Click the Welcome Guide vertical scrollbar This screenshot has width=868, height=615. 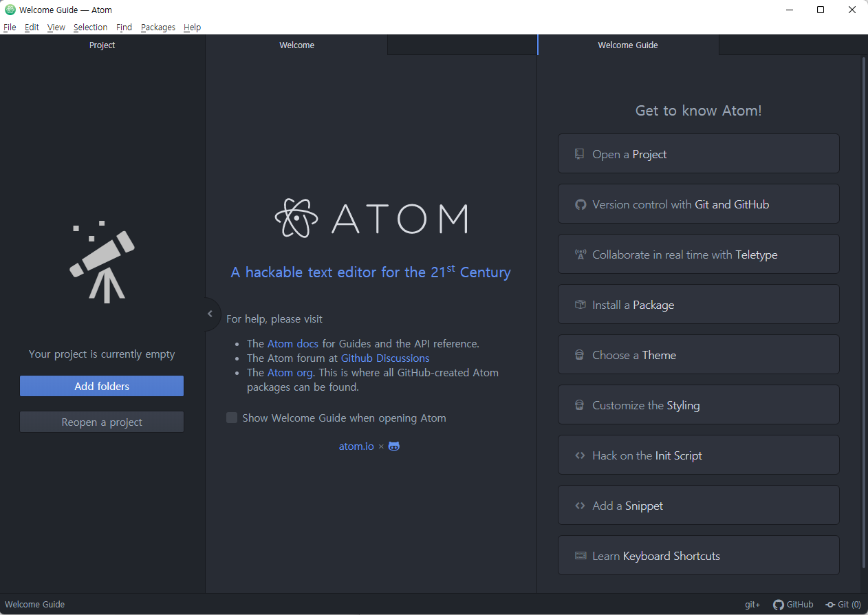(x=864, y=313)
